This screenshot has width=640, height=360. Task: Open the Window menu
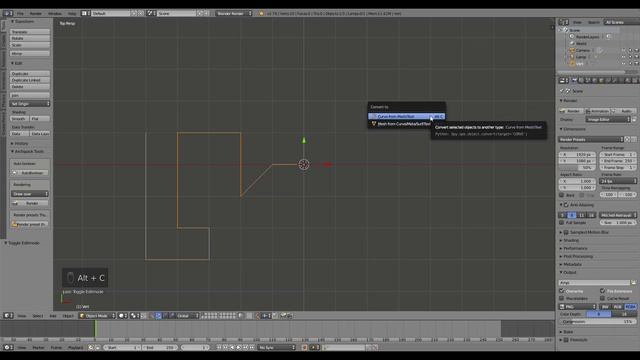[55, 13]
